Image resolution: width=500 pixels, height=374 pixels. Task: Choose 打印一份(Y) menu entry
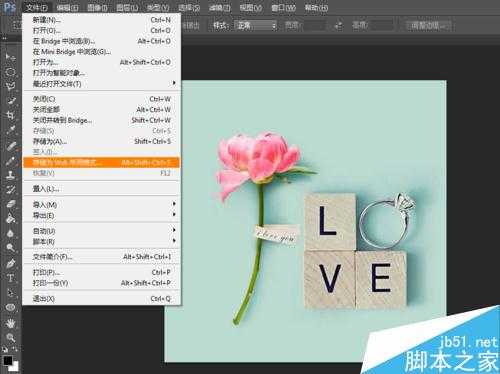[102, 283]
